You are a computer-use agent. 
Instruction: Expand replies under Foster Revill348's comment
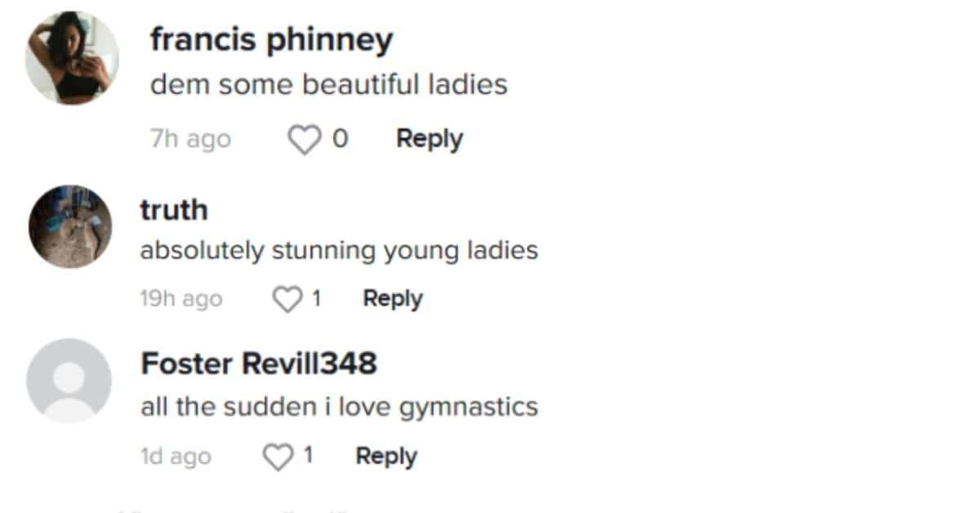[x=385, y=455]
